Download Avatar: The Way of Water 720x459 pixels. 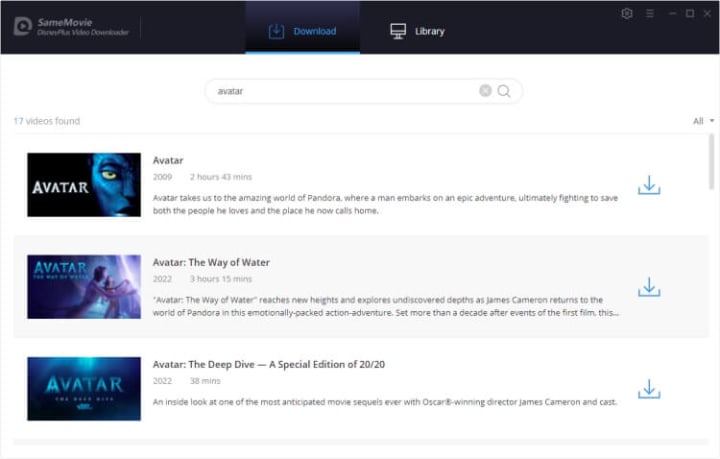tap(649, 287)
